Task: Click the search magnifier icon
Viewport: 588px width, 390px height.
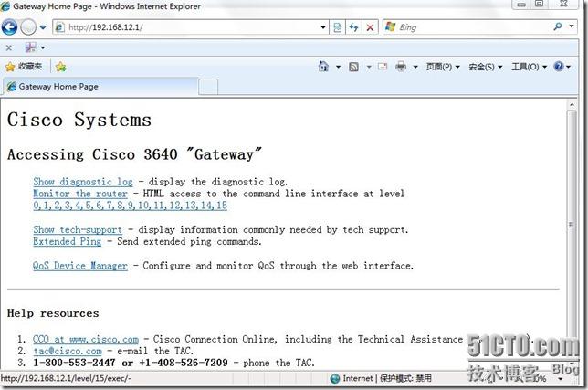Action: pos(558,26)
